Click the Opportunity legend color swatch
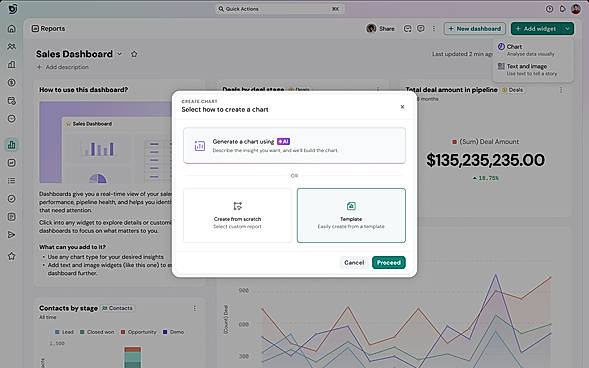Image resolution: width=589 pixels, height=368 pixels. (x=123, y=332)
